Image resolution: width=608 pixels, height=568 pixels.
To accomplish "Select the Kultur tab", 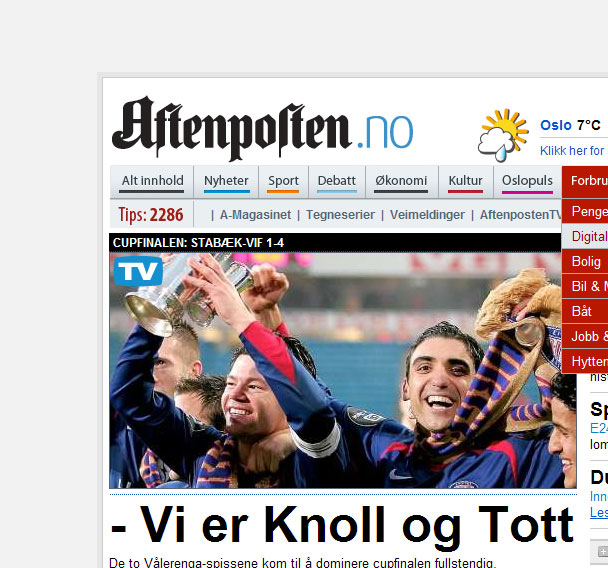I will [x=466, y=182].
